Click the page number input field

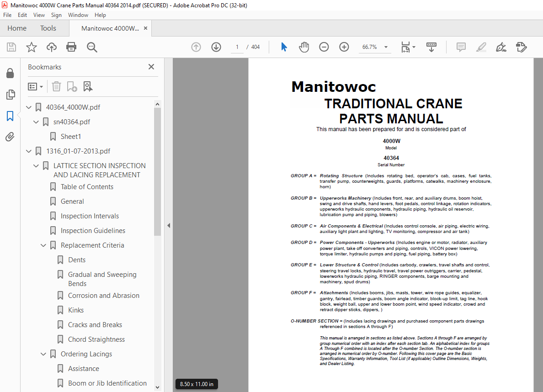[237, 47]
